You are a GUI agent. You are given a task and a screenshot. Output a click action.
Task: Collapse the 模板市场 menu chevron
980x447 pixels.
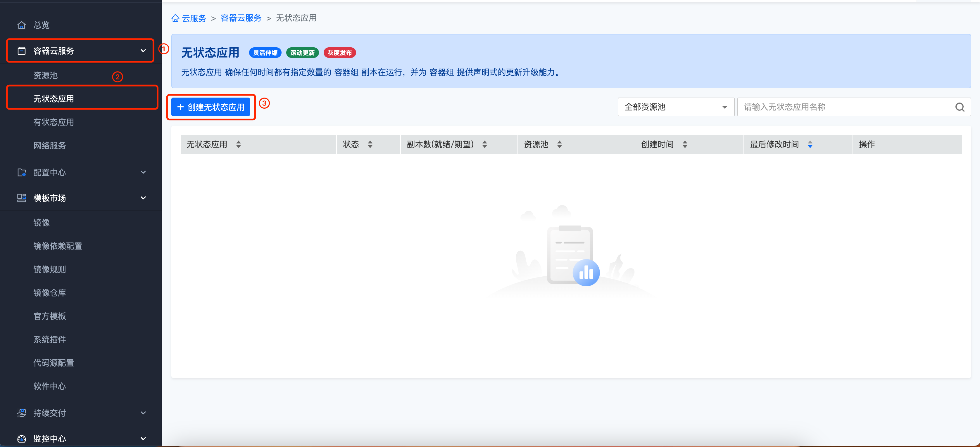(x=144, y=198)
